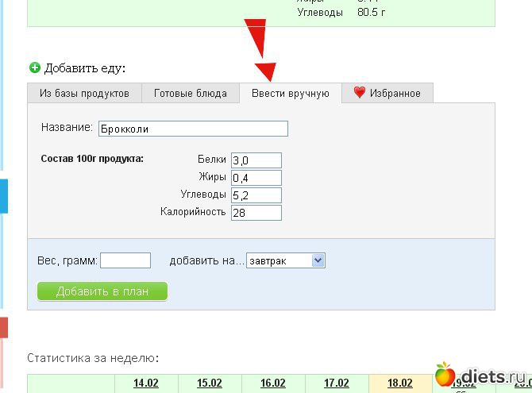Expand the завтрак meal dropdown

tap(286, 260)
